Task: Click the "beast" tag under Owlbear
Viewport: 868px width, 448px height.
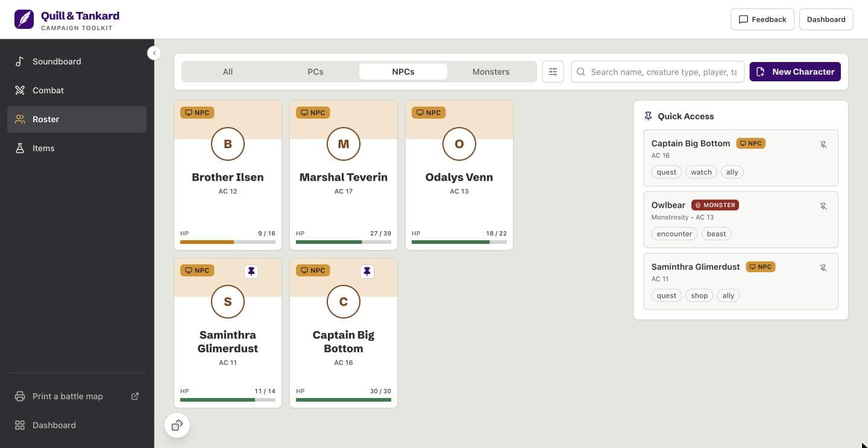Action: (x=716, y=234)
